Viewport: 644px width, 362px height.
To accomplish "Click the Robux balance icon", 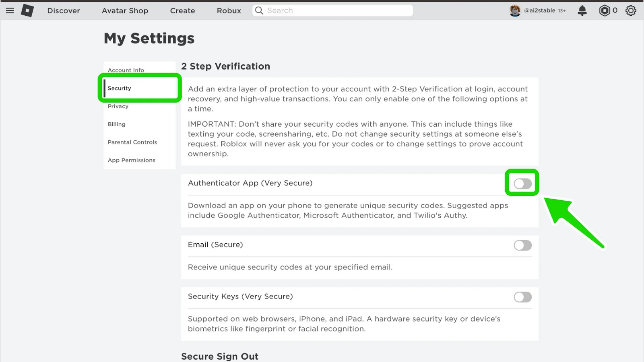I will tap(604, 10).
